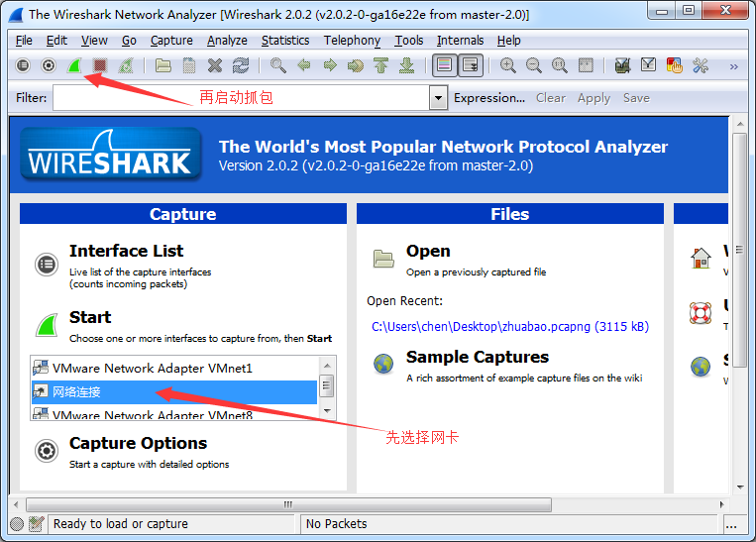Click the Expression... filter button
Screen dimensions: 756x542
click(489, 98)
